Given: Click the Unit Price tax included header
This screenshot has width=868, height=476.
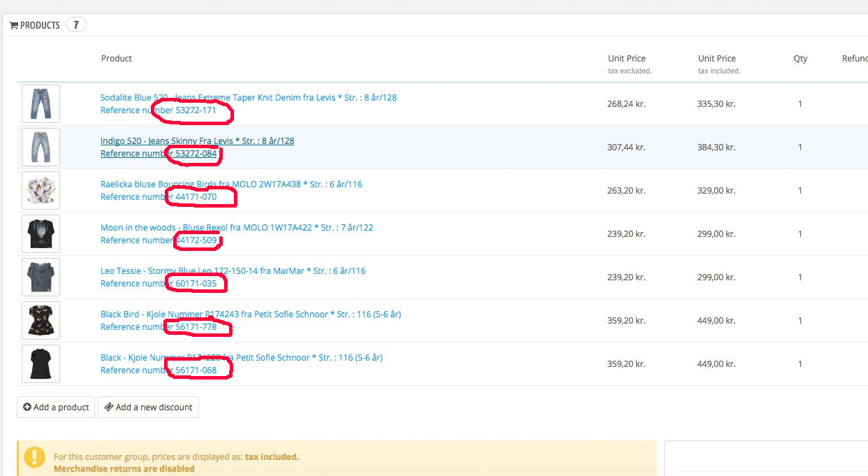Looking at the screenshot, I should click(x=719, y=64).
